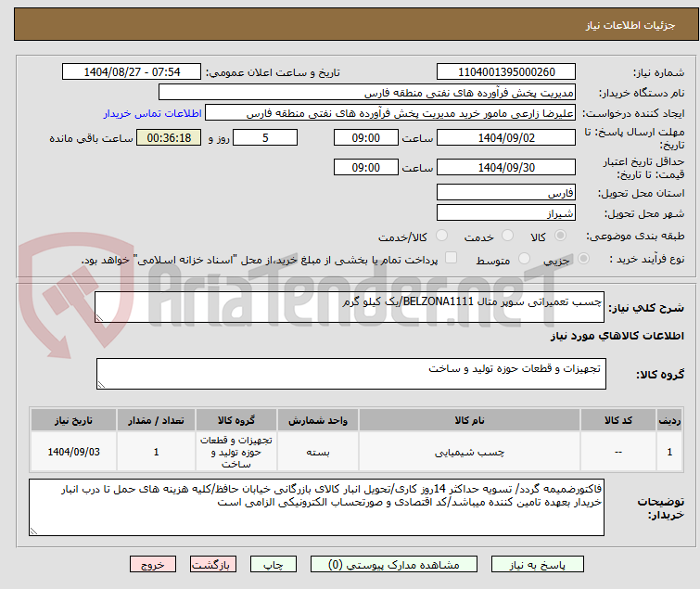Click the resize handle of general description box

99,318
